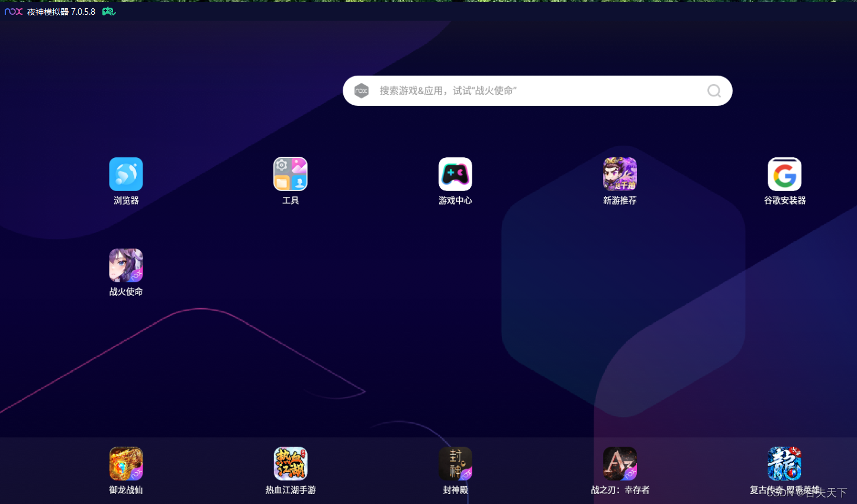Image resolution: width=857 pixels, height=504 pixels.
Task: Open 封神殿 game in dock
Action: [455, 463]
